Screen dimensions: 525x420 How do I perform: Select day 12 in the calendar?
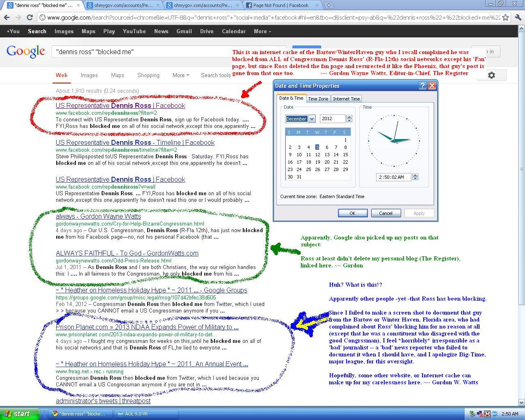317,155
